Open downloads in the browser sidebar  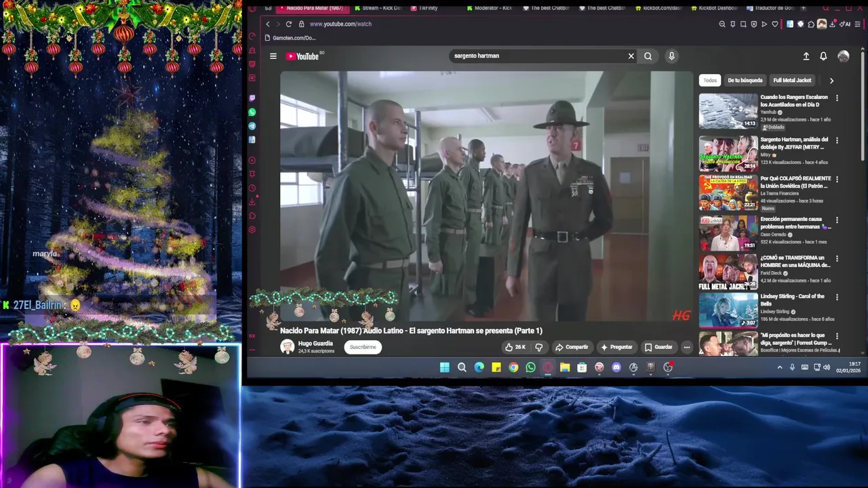(252, 201)
